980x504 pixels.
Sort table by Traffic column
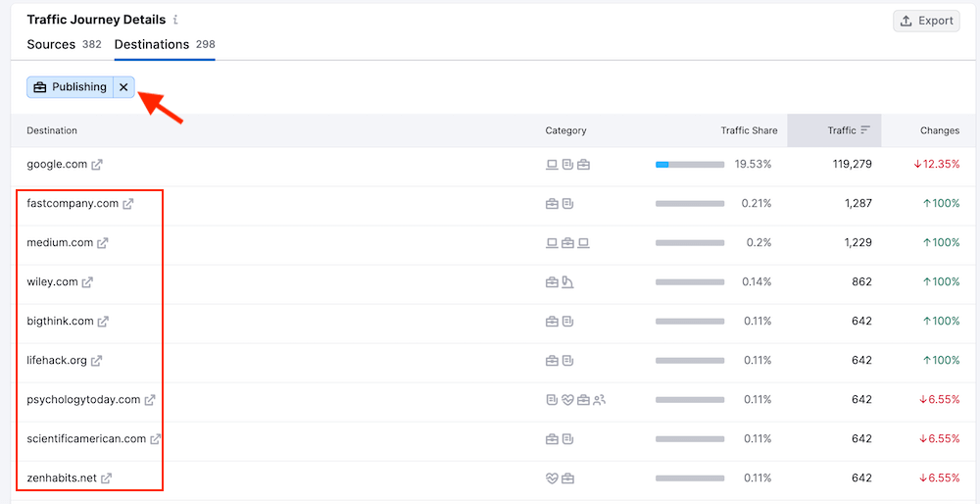841,130
